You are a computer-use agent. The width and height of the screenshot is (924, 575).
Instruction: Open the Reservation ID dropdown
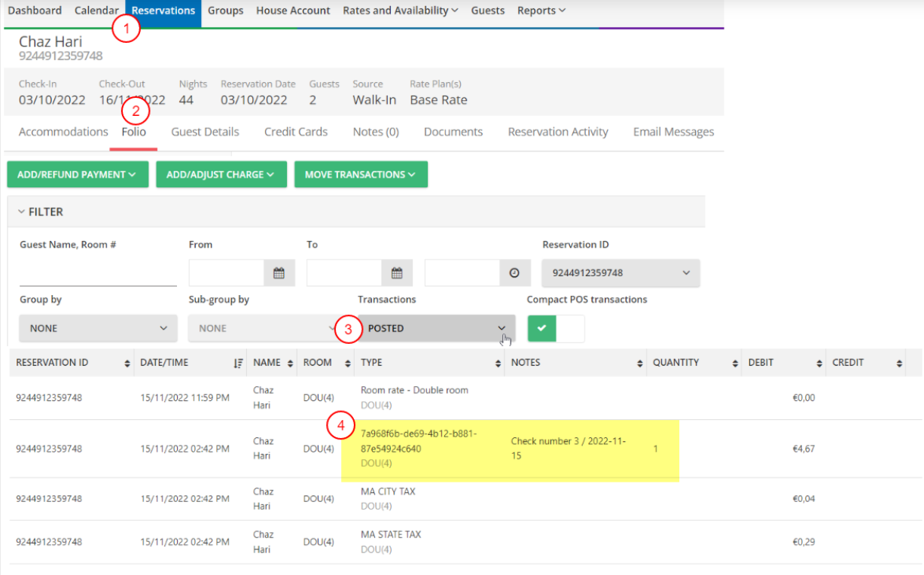(621, 273)
